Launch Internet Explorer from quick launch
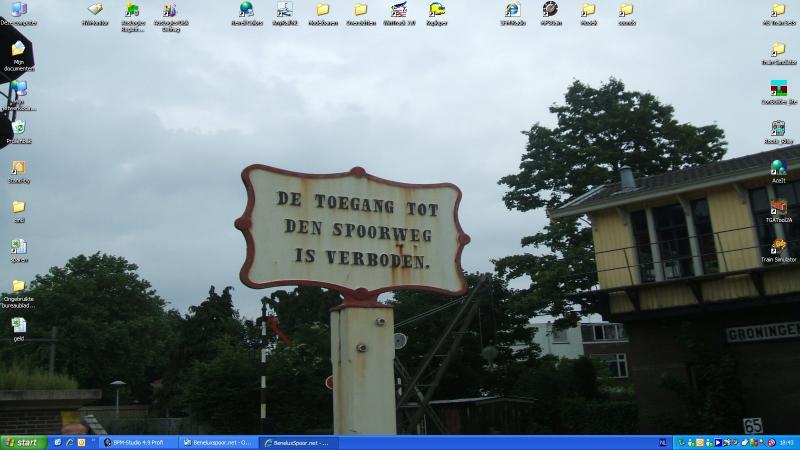The width and height of the screenshot is (800, 450). point(69,443)
